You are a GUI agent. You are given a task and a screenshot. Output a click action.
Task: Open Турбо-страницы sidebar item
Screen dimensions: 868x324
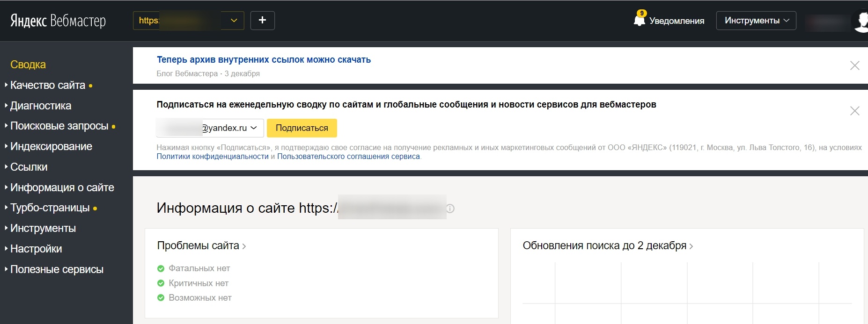coord(50,208)
